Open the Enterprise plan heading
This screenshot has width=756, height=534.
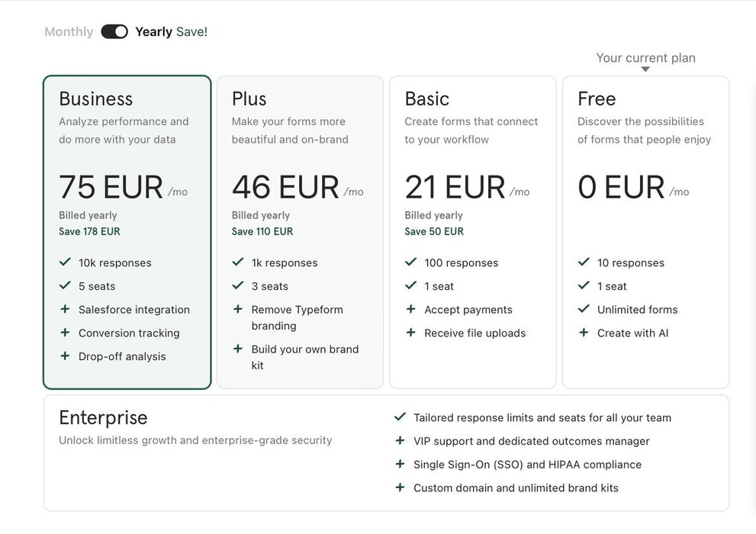coord(103,418)
